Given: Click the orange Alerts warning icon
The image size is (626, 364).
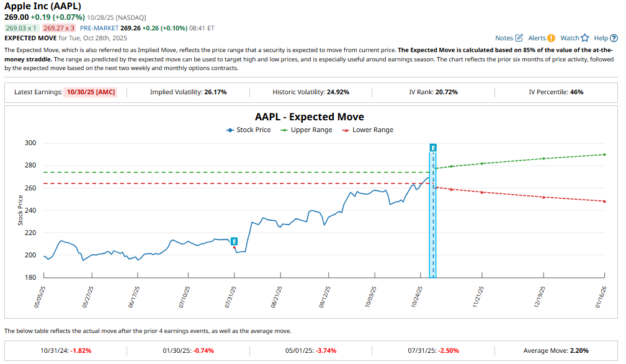Looking at the screenshot, I should coord(551,38).
